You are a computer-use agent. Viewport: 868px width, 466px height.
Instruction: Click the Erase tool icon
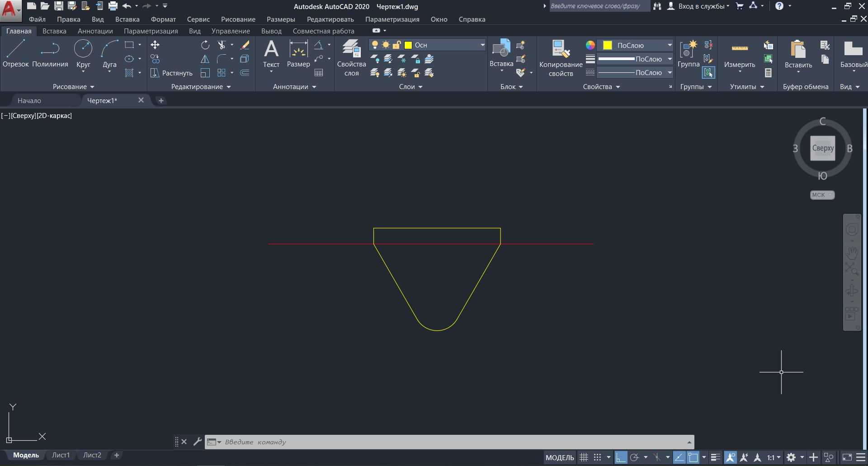[x=245, y=45]
